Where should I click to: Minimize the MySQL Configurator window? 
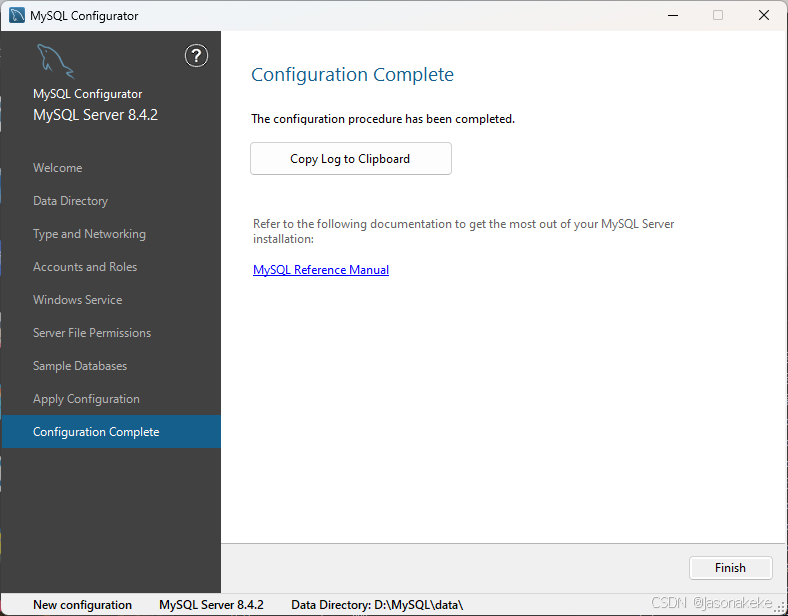pos(673,16)
